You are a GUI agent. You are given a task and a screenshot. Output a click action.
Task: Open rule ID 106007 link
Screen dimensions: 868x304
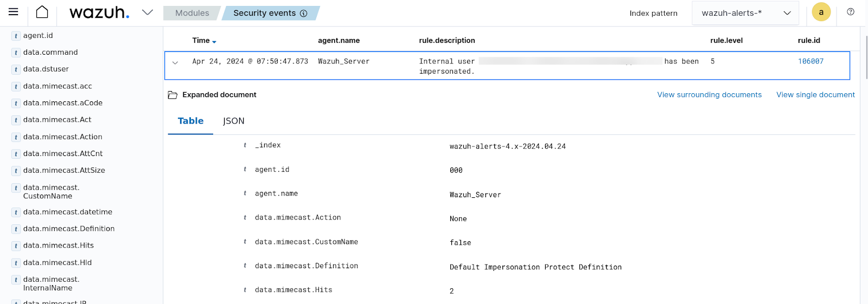point(810,61)
